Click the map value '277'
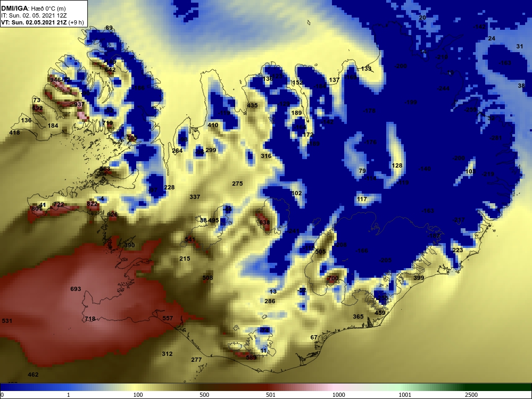The height and width of the screenshot is (399, 532). [196, 360]
